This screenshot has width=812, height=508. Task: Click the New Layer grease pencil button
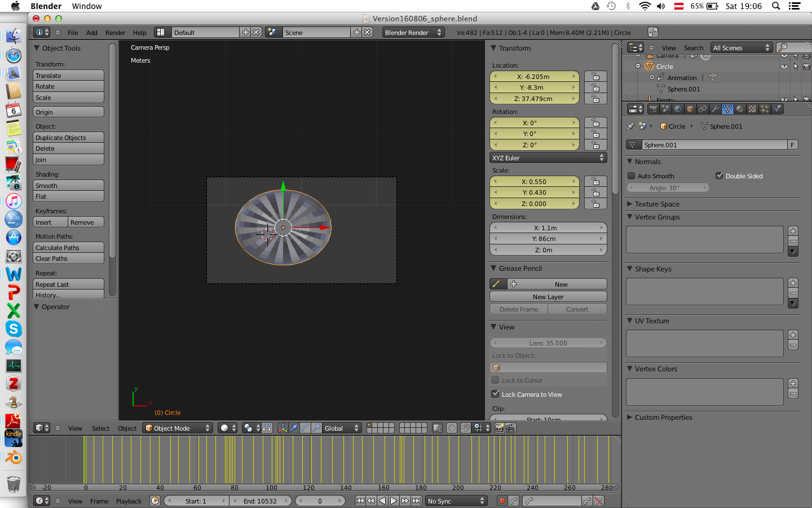[x=548, y=296]
